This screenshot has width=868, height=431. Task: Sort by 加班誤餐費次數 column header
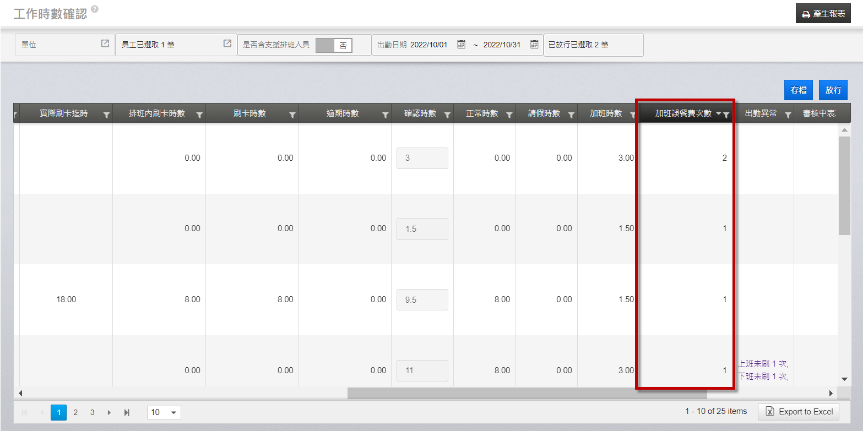point(683,113)
